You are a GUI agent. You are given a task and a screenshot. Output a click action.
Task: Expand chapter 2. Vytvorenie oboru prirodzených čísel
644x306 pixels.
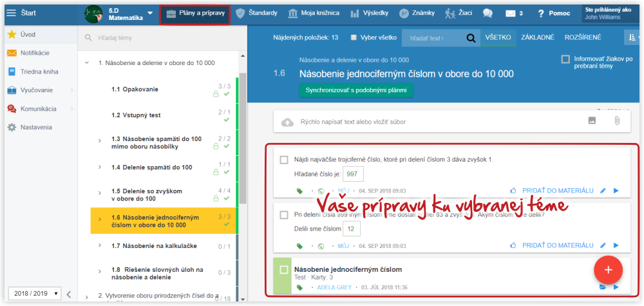pos(87,296)
